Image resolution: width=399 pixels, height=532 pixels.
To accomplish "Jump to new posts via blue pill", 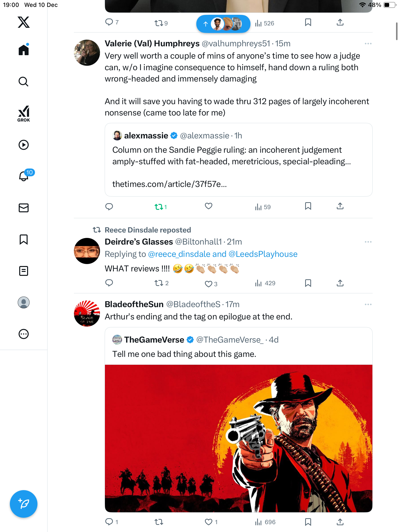I will coord(223,24).
